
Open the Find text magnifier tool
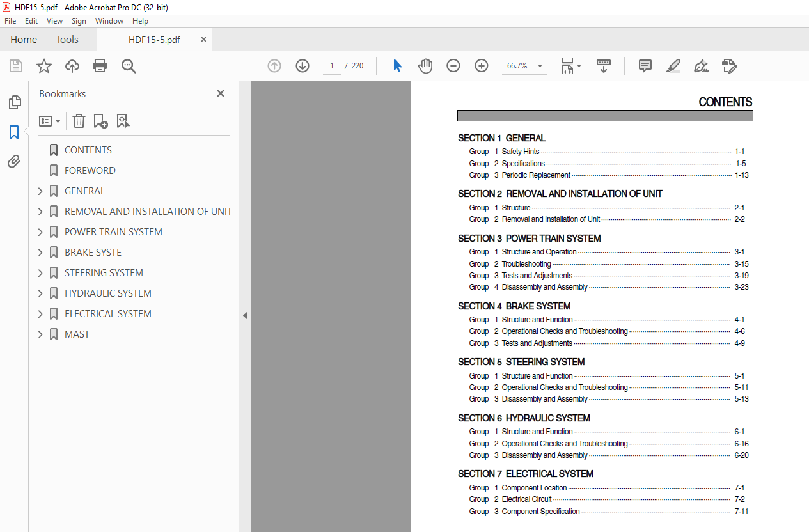click(x=129, y=66)
